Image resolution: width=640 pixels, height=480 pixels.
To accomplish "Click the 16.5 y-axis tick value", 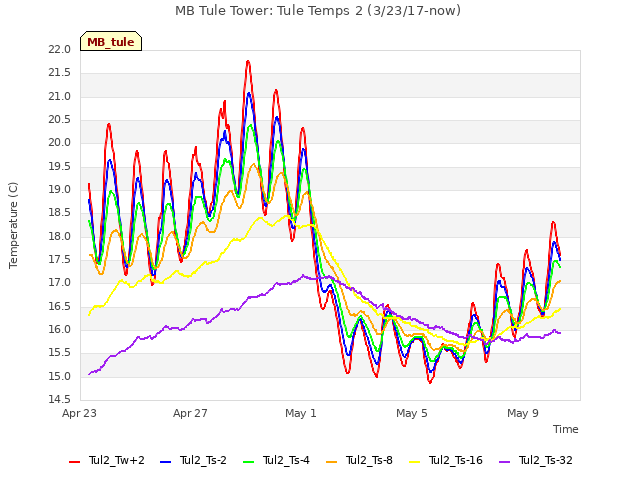I will tap(60, 307).
